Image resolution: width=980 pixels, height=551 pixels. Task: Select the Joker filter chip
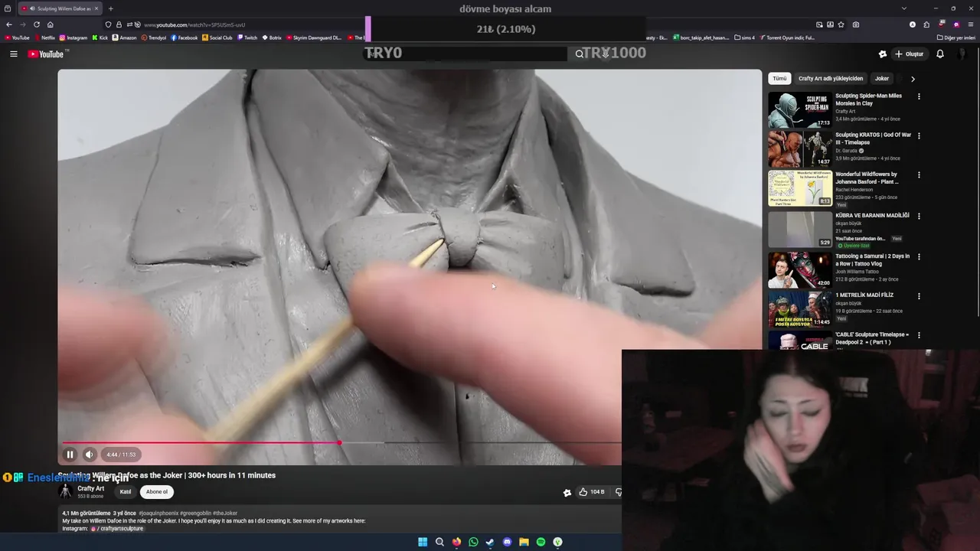(882, 78)
